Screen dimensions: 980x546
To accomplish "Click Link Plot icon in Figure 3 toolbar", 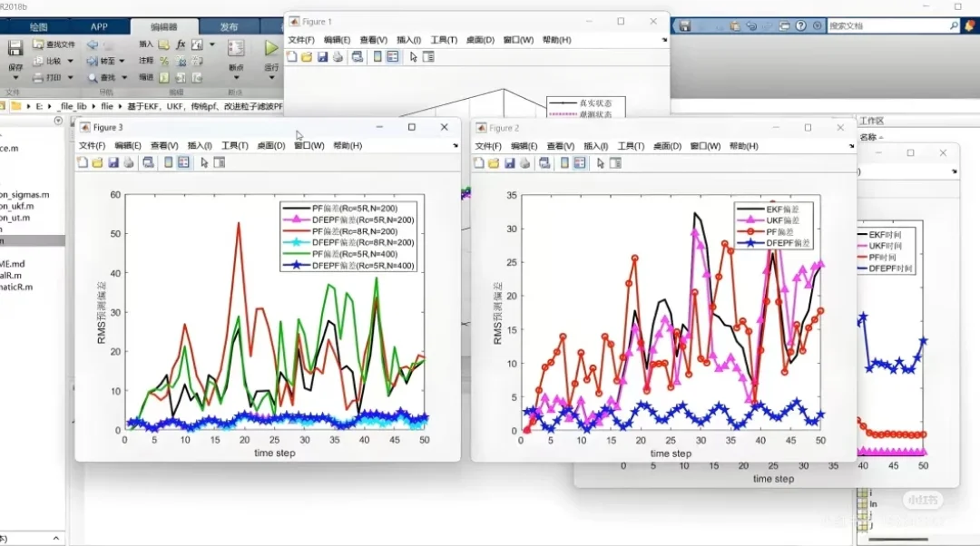I will [148, 162].
